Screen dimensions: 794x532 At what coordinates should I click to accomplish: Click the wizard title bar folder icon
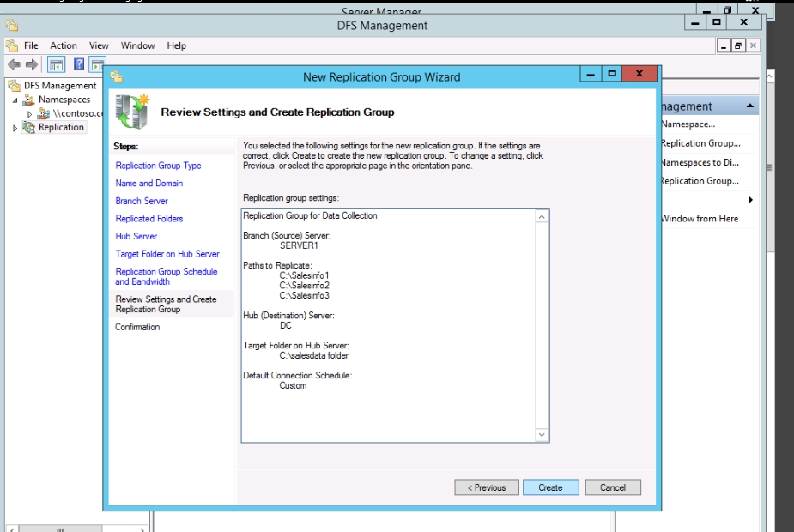(117, 76)
